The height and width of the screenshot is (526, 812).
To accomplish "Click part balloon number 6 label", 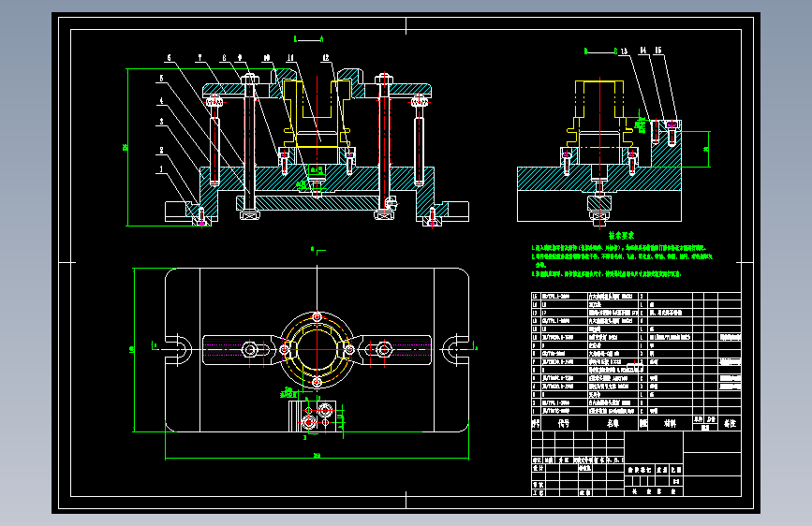I will click(169, 58).
